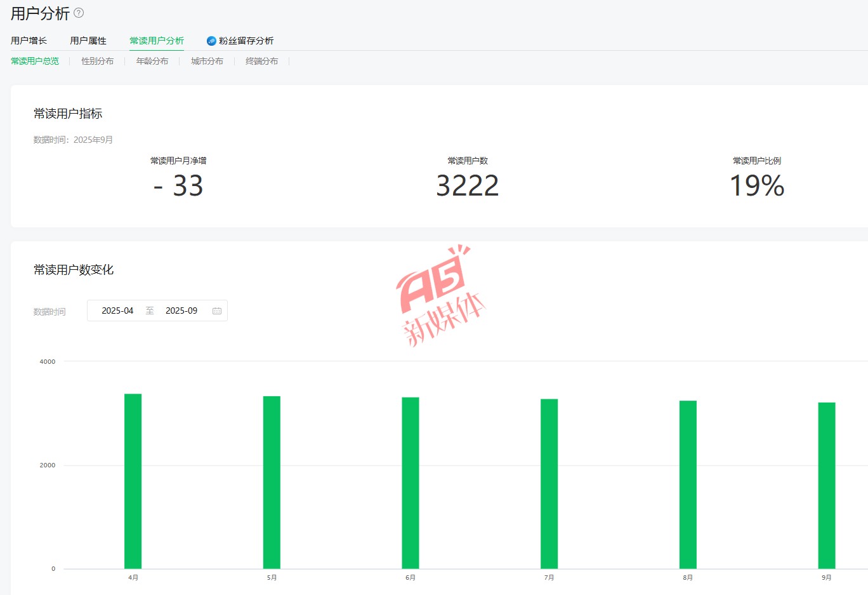Select the 5月 bar in the chart
868x595 pixels.
click(x=272, y=483)
